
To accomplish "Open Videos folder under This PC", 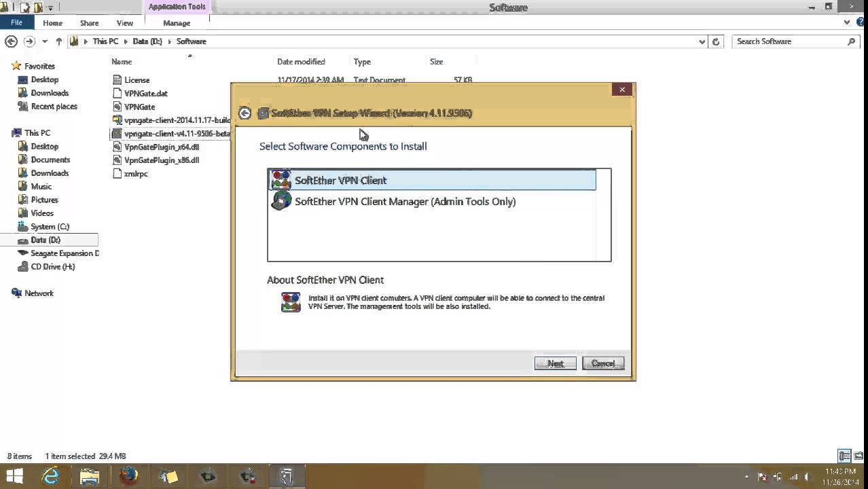I will point(41,213).
